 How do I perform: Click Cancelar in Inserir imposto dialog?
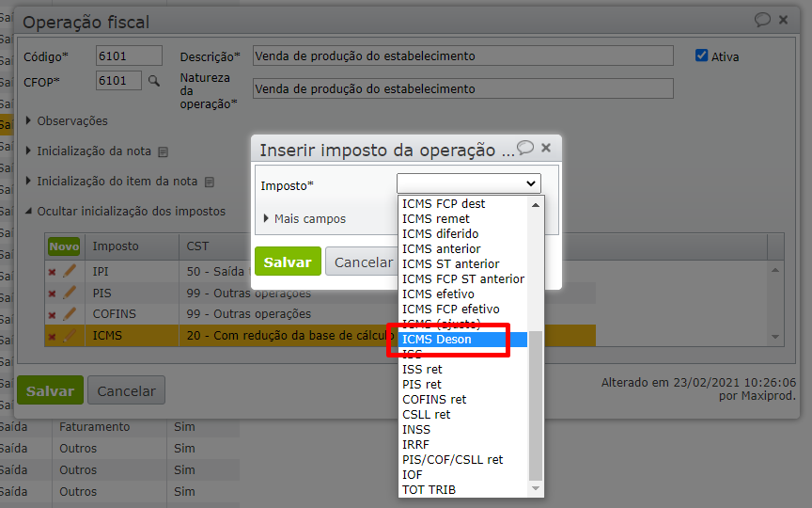pyautogui.click(x=364, y=262)
